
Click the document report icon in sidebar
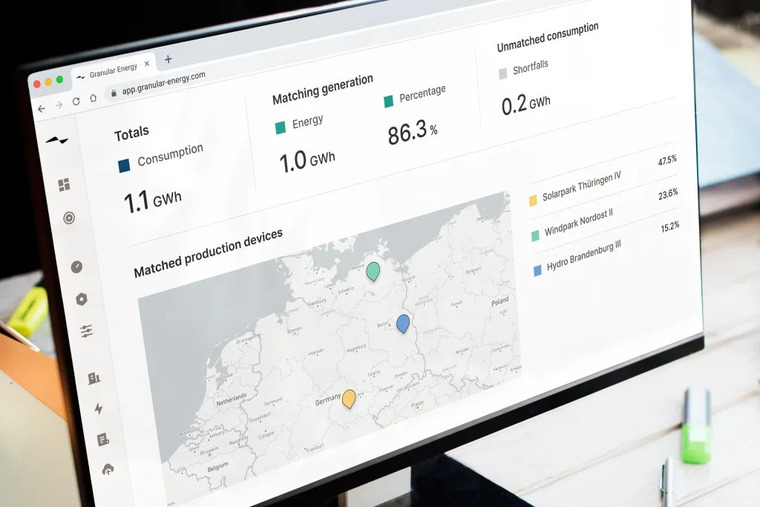[102, 439]
